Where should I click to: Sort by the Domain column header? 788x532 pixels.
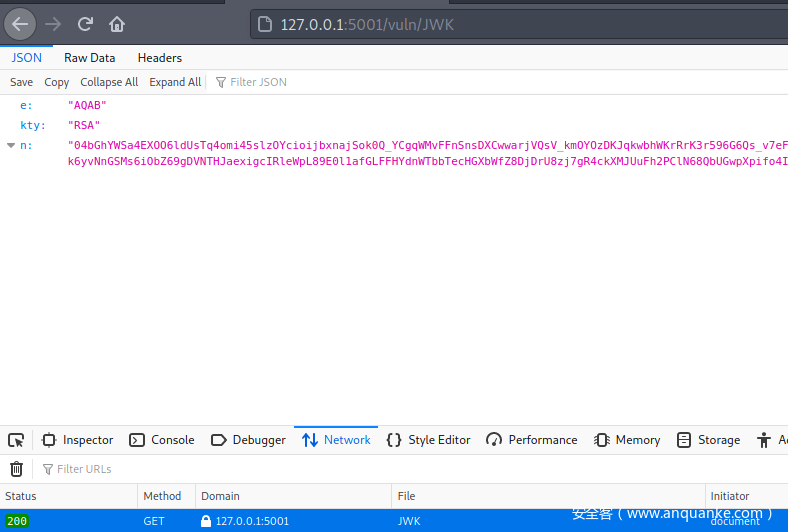click(x=293, y=496)
